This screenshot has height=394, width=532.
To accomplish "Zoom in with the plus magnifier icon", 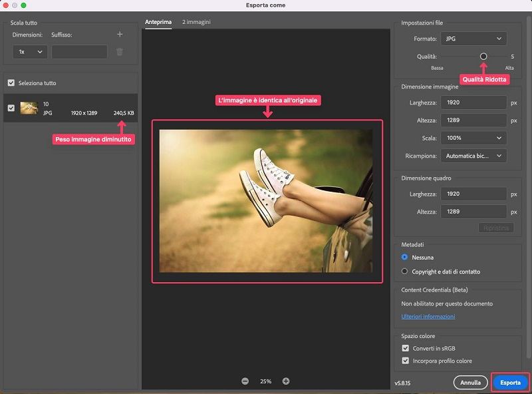I will [286, 381].
